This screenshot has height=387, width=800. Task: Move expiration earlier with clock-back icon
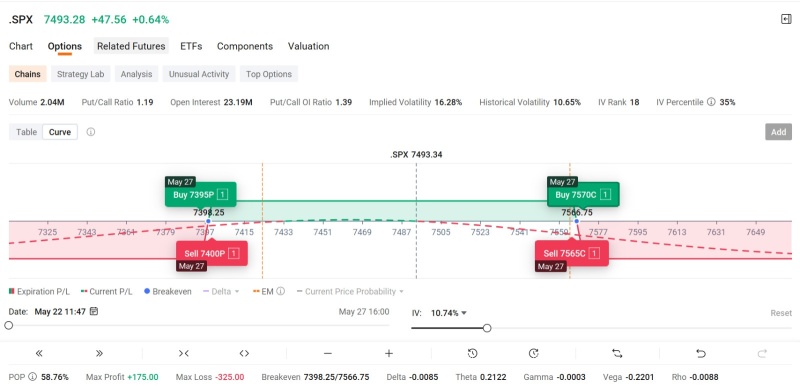pyautogui.click(x=472, y=353)
